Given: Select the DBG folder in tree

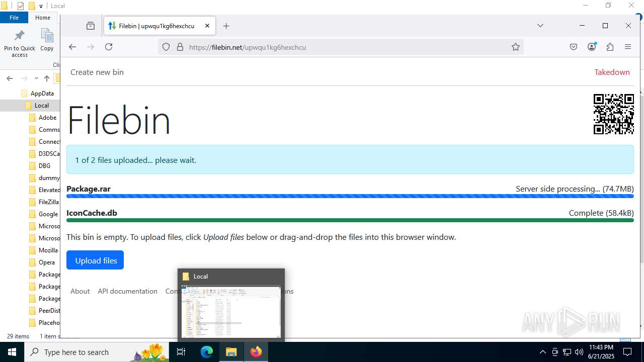Looking at the screenshot, I should [44, 165].
